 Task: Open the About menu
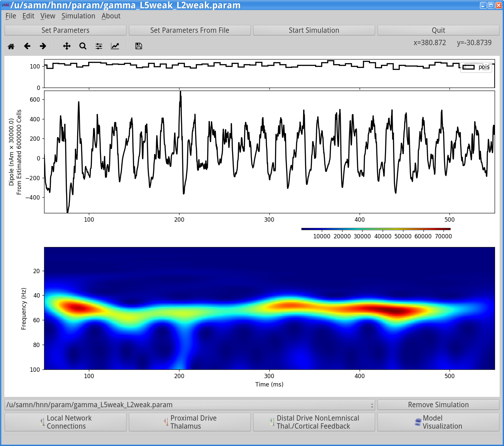pyautogui.click(x=111, y=16)
